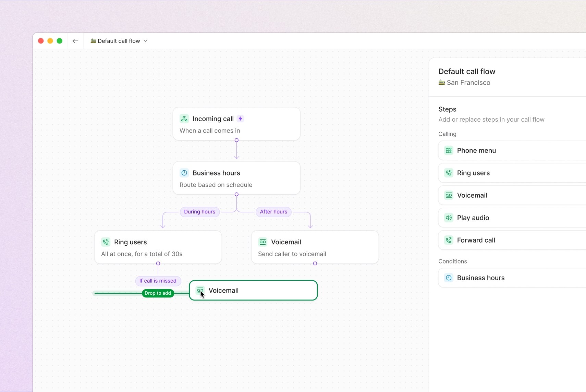
Task: Select the Send caller to voicemail node
Action: point(315,247)
